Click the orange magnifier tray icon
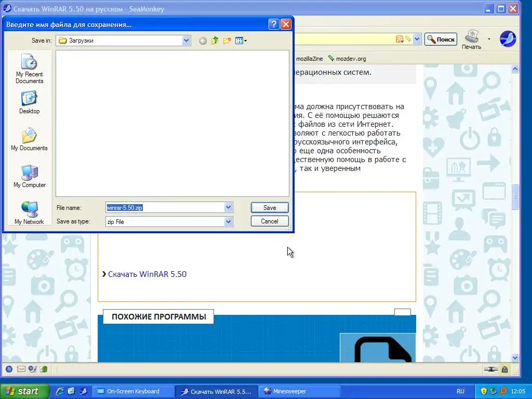 click(x=503, y=391)
